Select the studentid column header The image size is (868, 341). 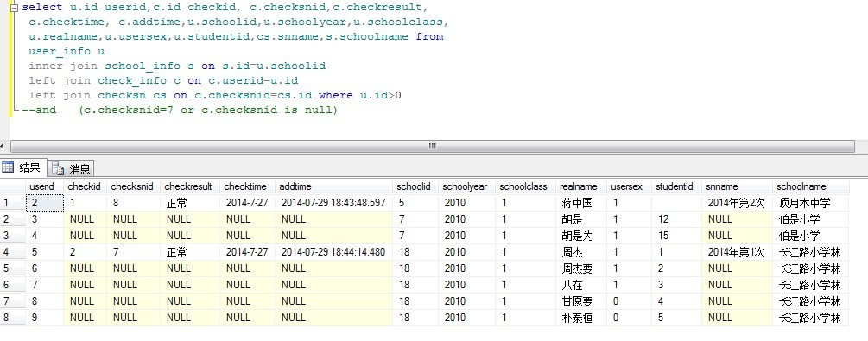pyautogui.click(x=676, y=186)
